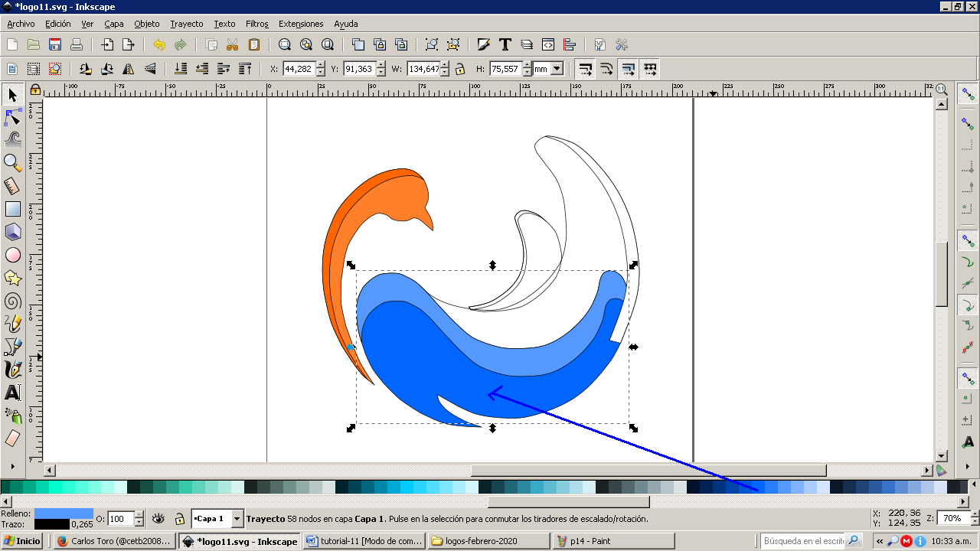Toggle canvas zoom lock at ruler corner

coord(34,90)
